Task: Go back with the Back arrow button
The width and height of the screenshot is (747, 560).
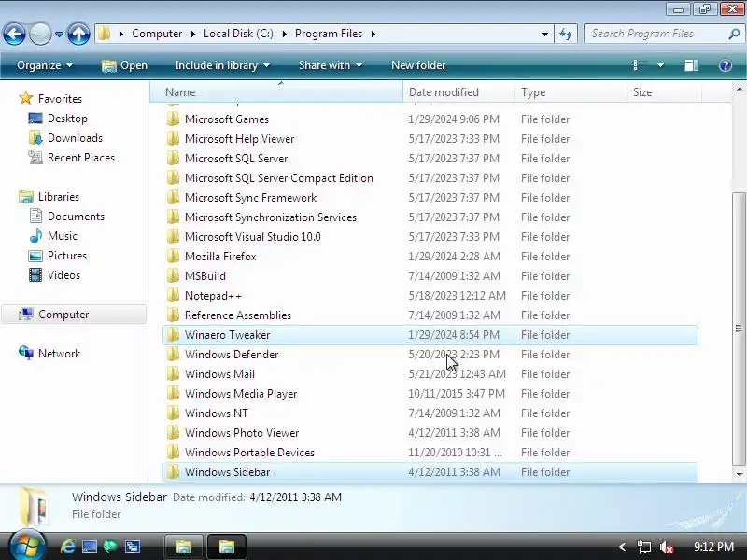Action: point(14,34)
